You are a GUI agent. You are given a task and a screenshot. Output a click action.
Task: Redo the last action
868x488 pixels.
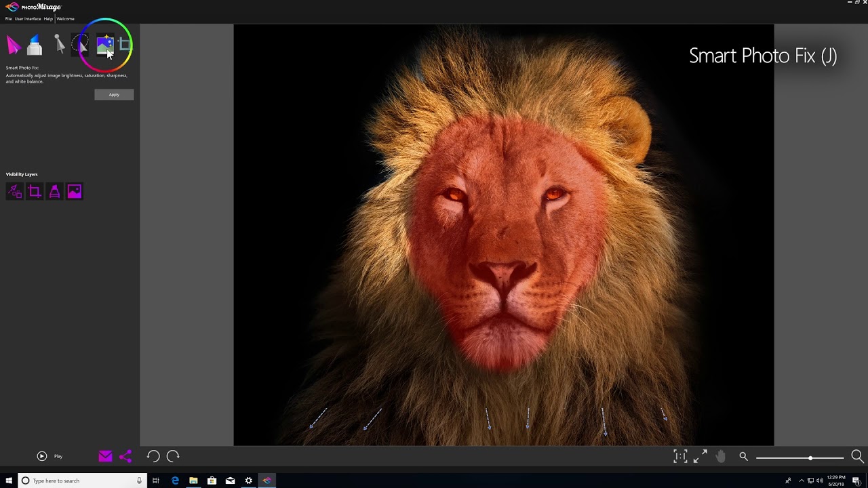173,456
